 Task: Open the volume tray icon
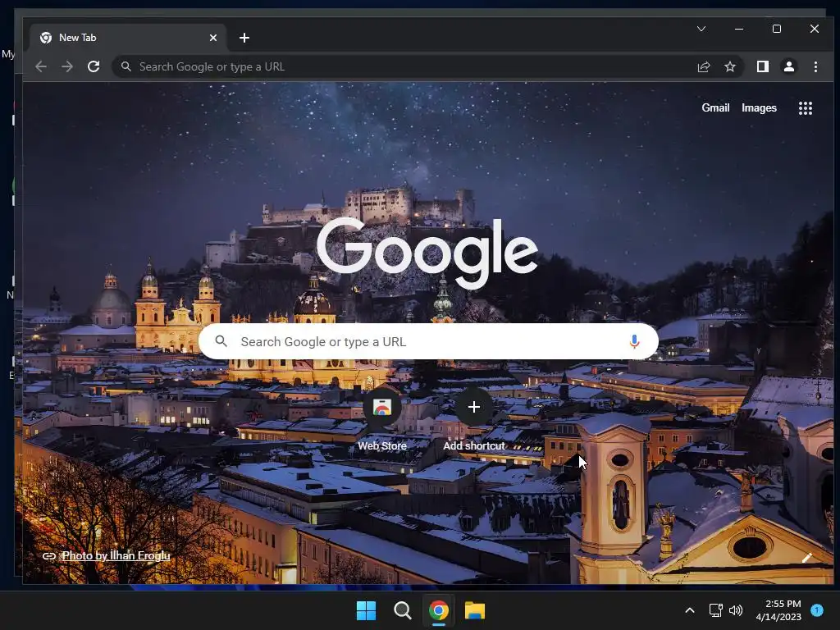pos(736,610)
